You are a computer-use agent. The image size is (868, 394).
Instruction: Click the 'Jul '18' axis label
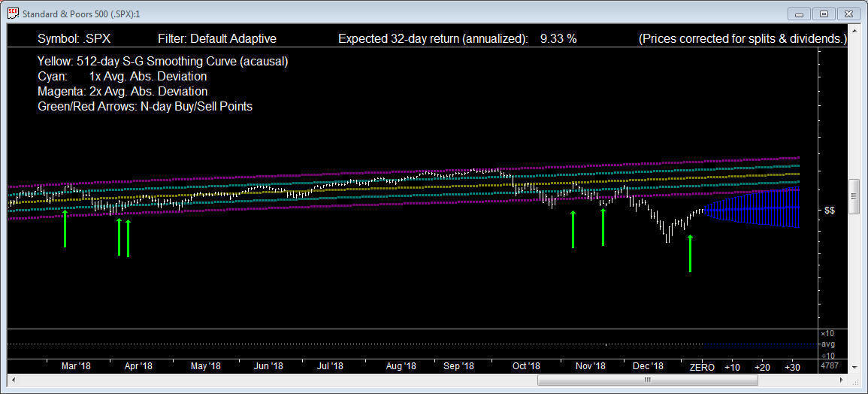331,366
